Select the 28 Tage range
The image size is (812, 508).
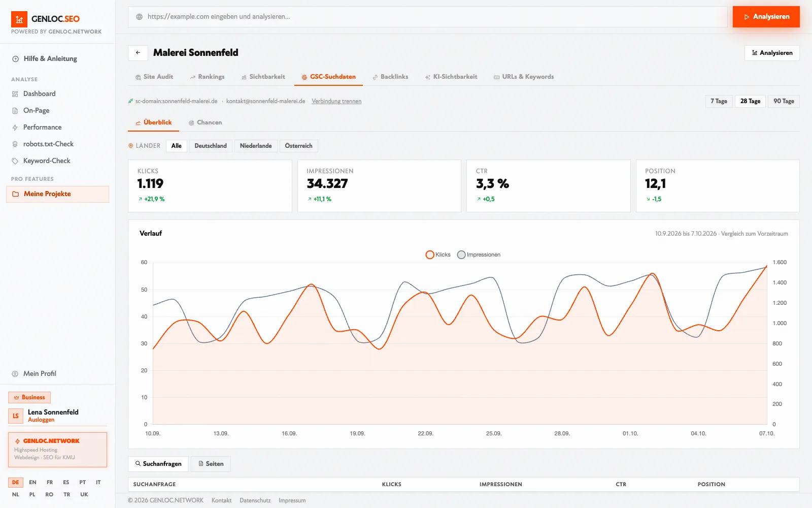750,101
